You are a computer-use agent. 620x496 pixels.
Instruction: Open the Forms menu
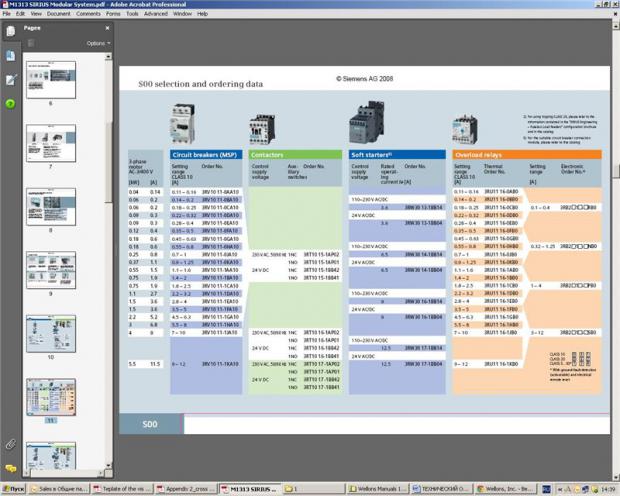tap(113, 13)
